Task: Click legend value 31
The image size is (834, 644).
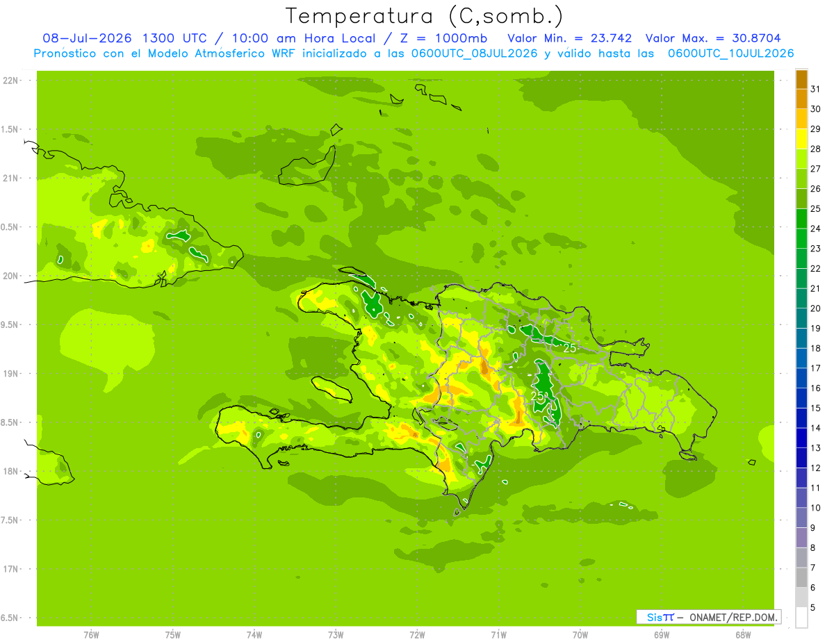Action: [816, 89]
